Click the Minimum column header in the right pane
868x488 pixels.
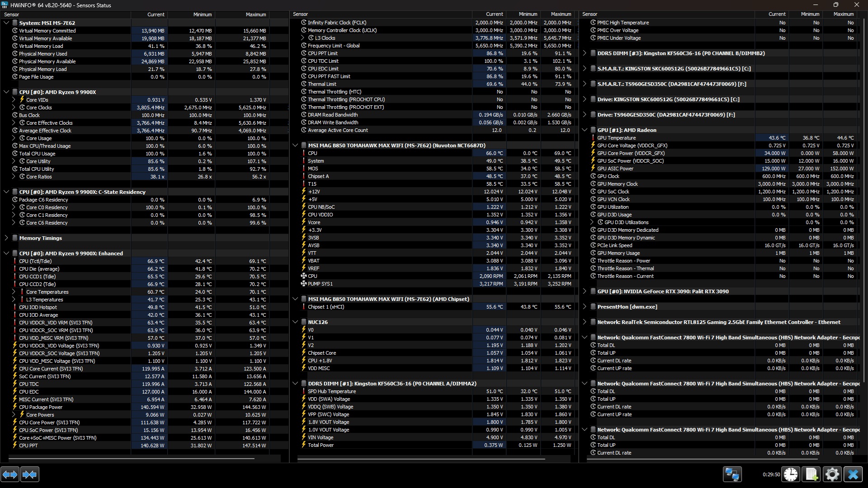(x=805, y=14)
